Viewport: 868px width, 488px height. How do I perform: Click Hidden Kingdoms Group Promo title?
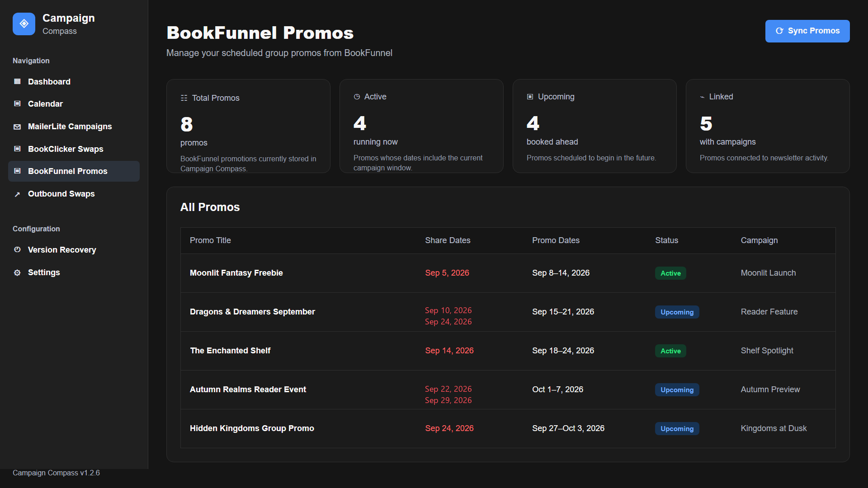[x=252, y=428]
